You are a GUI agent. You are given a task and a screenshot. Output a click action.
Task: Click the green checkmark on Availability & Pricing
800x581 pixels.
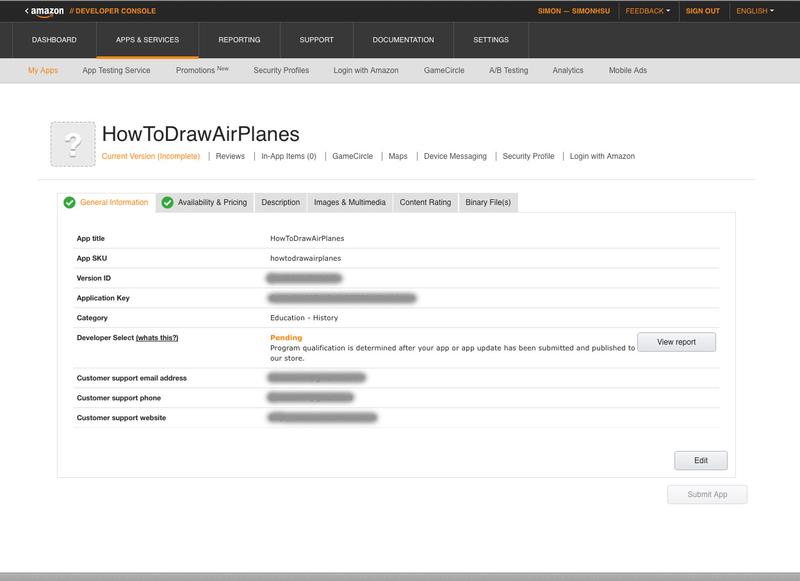pyautogui.click(x=167, y=203)
